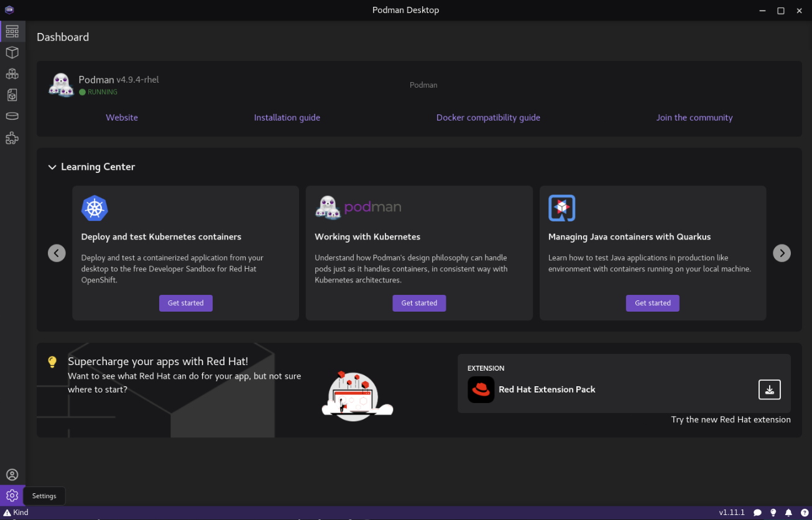Click the v1.11.1 version label
The image size is (812, 520).
pyautogui.click(x=732, y=513)
